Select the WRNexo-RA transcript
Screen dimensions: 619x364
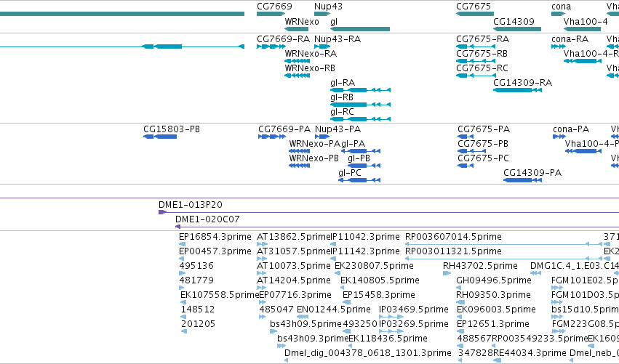pyautogui.click(x=311, y=54)
